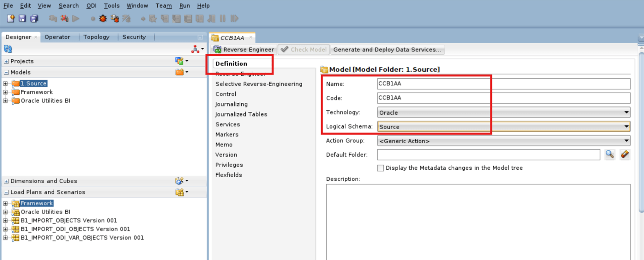Open the Services section

click(x=227, y=125)
